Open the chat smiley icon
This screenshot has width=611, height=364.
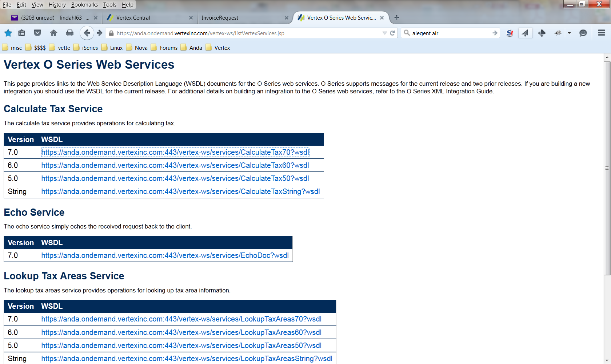tap(583, 33)
